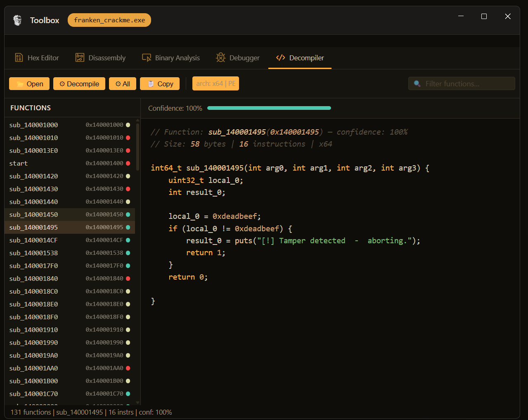Click the Size: 58 bytes comment line
Viewport: 528px width, 420px height.
point(242,144)
